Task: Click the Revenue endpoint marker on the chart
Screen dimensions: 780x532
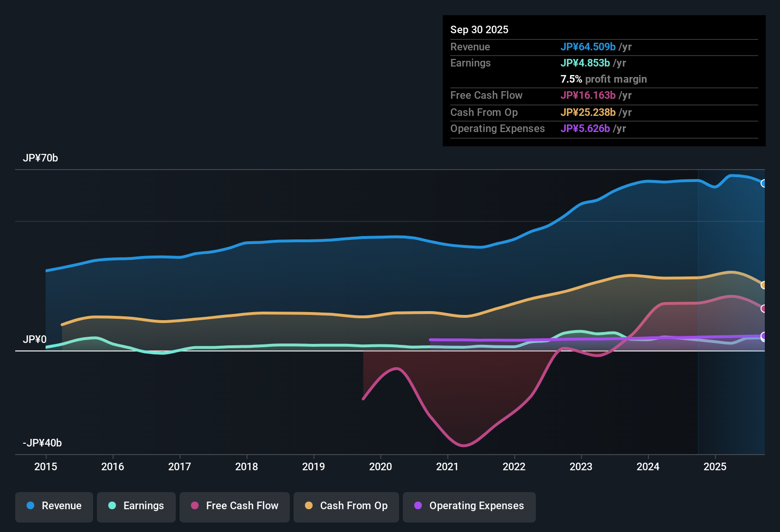Action: [764, 183]
